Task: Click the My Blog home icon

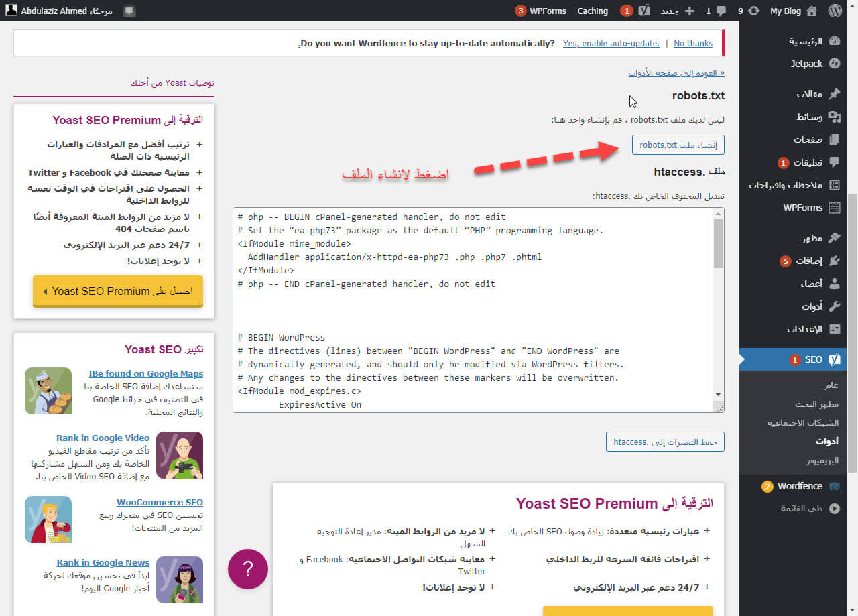Action: pos(812,11)
